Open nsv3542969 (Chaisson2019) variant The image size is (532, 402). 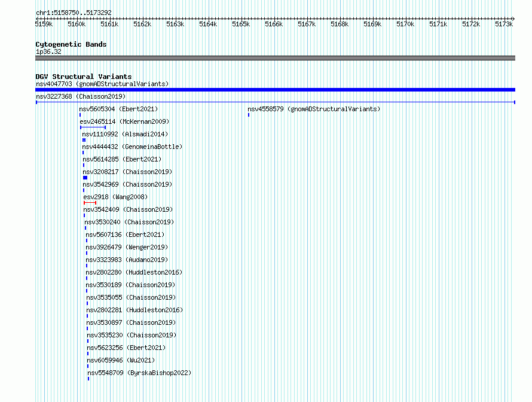tap(127, 184)
